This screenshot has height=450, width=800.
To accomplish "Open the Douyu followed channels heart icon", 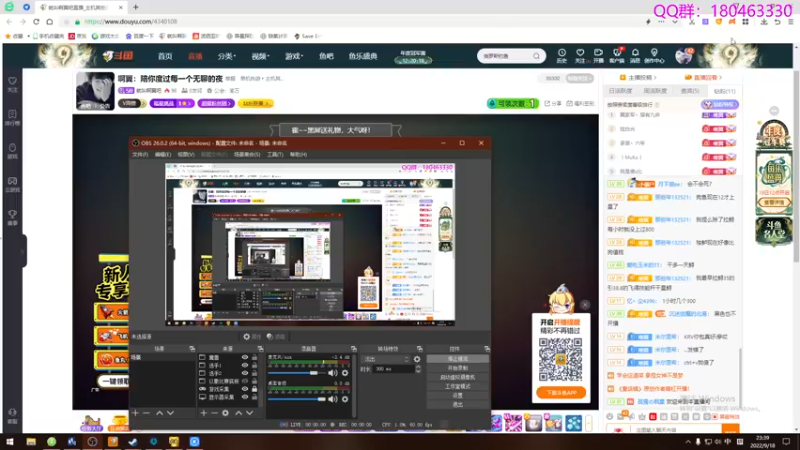I will click(x=580, y=55).
